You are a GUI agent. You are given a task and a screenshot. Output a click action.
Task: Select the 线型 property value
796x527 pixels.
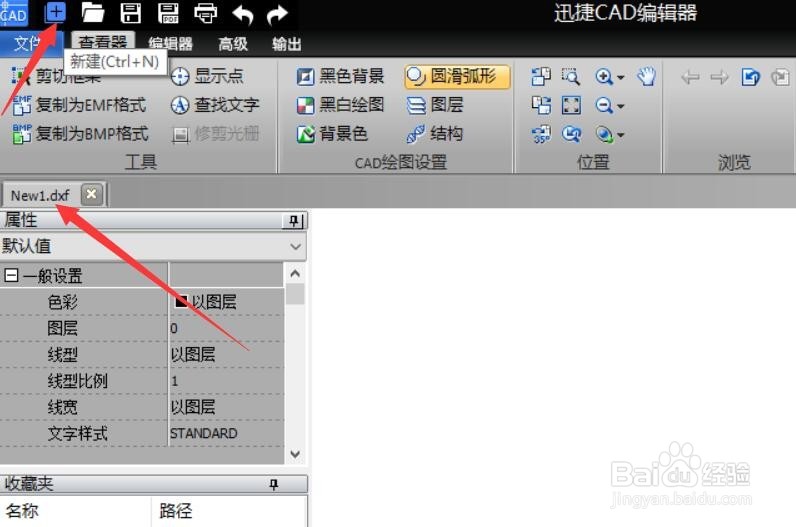click(226, 354)
